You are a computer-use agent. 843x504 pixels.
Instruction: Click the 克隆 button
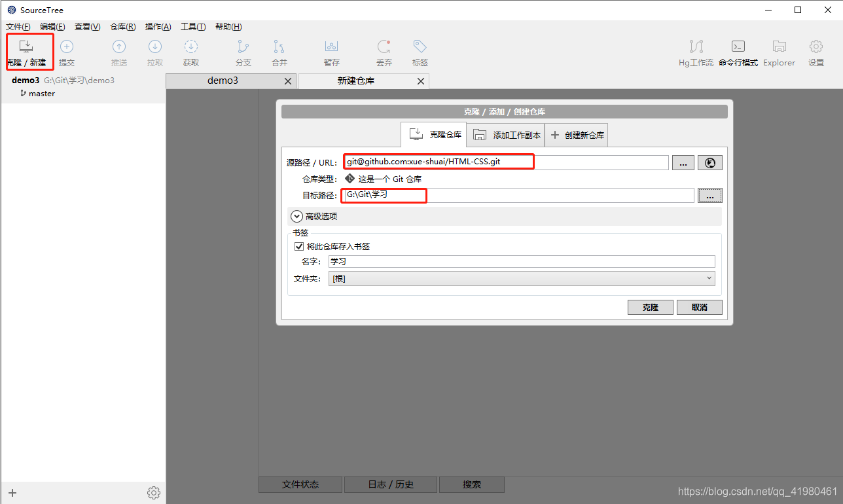(x=651, y=308)
